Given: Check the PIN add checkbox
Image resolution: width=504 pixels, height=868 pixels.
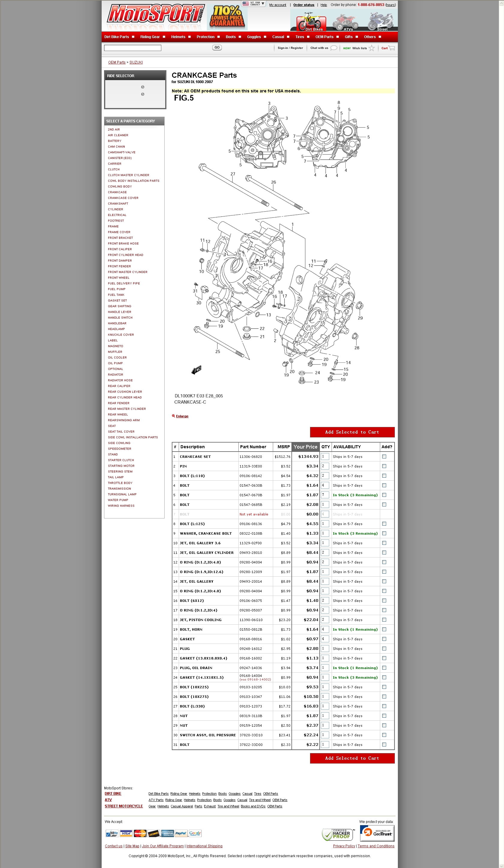Looking at the screenshot, I should (384, 466).
